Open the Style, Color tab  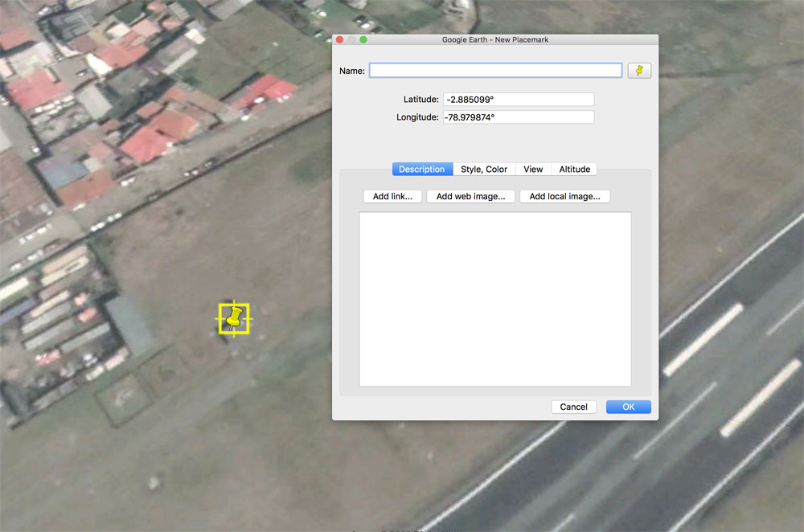pos(483,169)
